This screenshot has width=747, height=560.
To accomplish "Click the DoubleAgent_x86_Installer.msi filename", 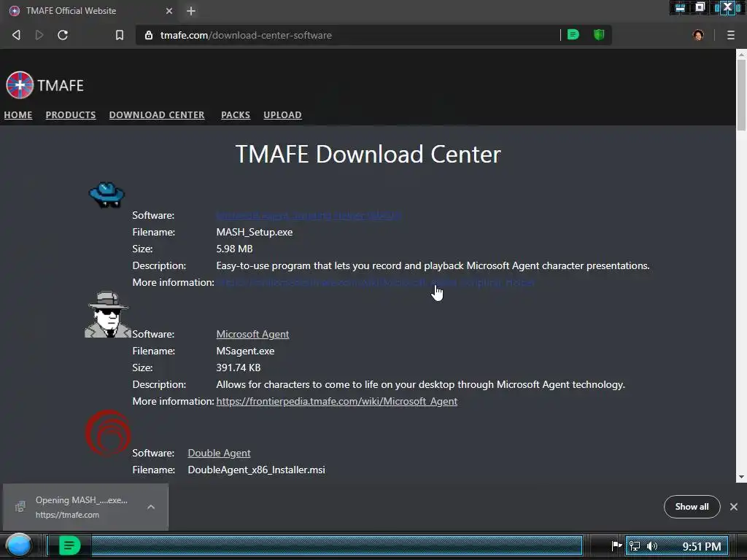I will [x=256, y=470].
